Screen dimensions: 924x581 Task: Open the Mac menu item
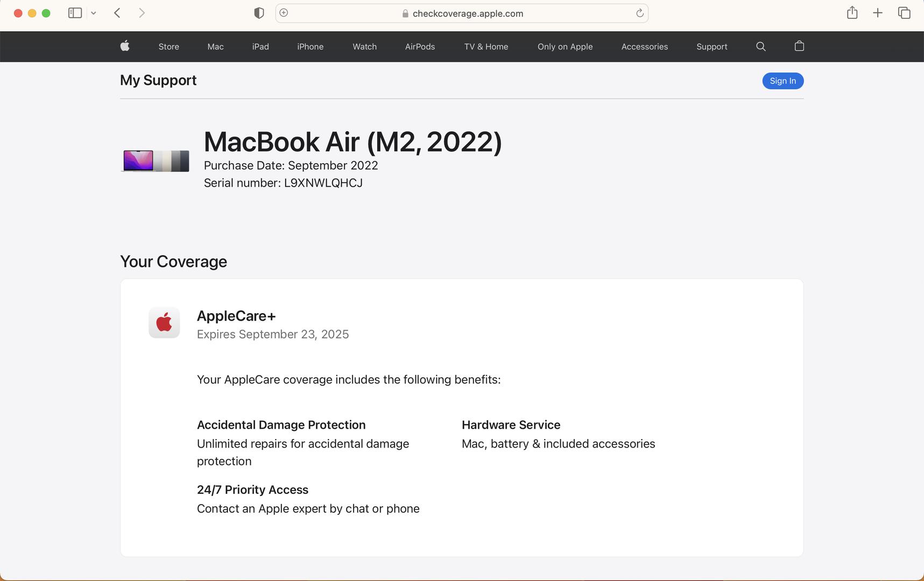pos(215,47)
